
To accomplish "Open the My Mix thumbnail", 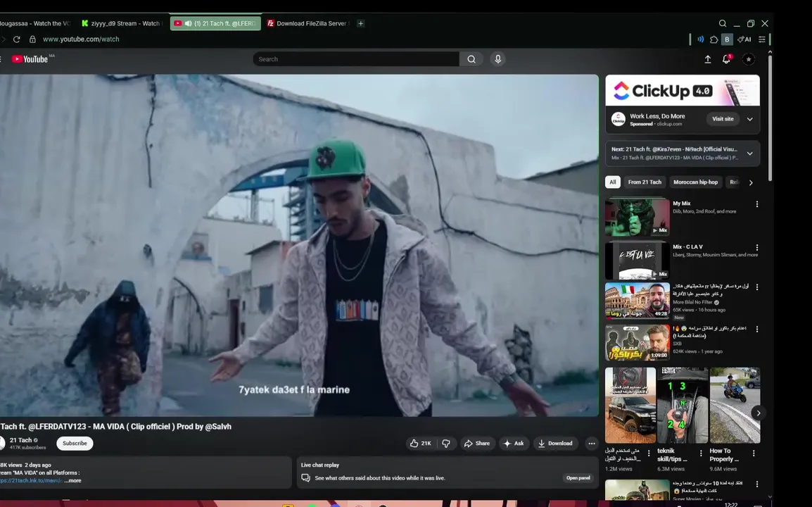I will (x=637, y=217).
